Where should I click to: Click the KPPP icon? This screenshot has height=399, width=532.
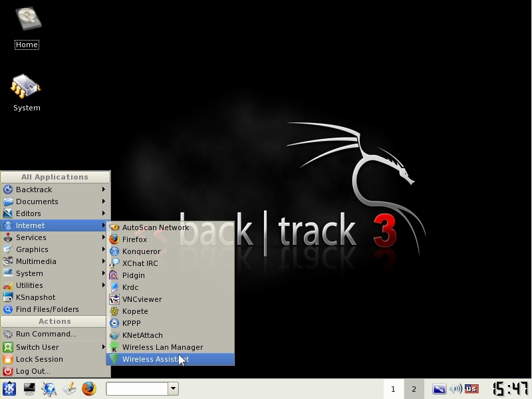click(114, 323)
